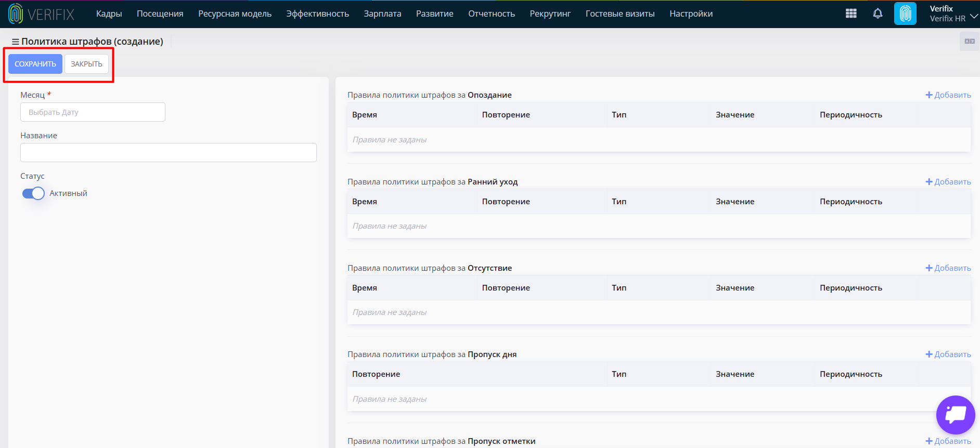Open the Месяц date picker field

coord(93,112)
